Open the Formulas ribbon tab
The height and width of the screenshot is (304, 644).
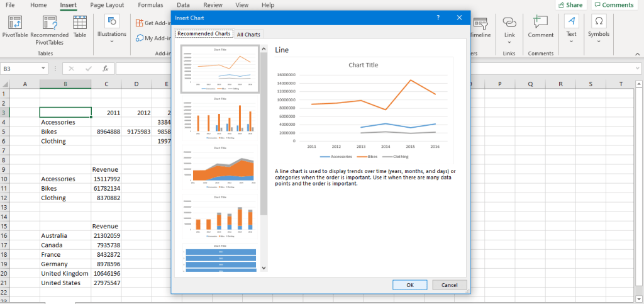click(x=150, y=5)
